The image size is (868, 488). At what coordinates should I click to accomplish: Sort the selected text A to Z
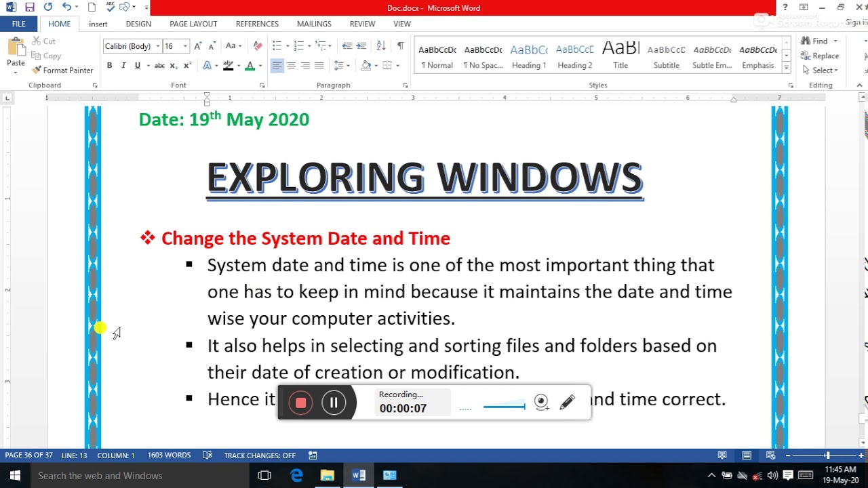(381, 46)
